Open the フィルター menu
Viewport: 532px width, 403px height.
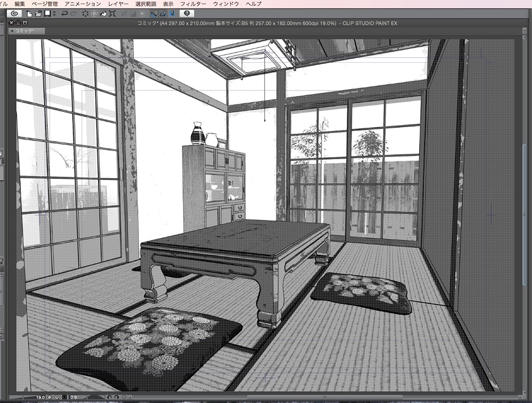tap(193, 4)
